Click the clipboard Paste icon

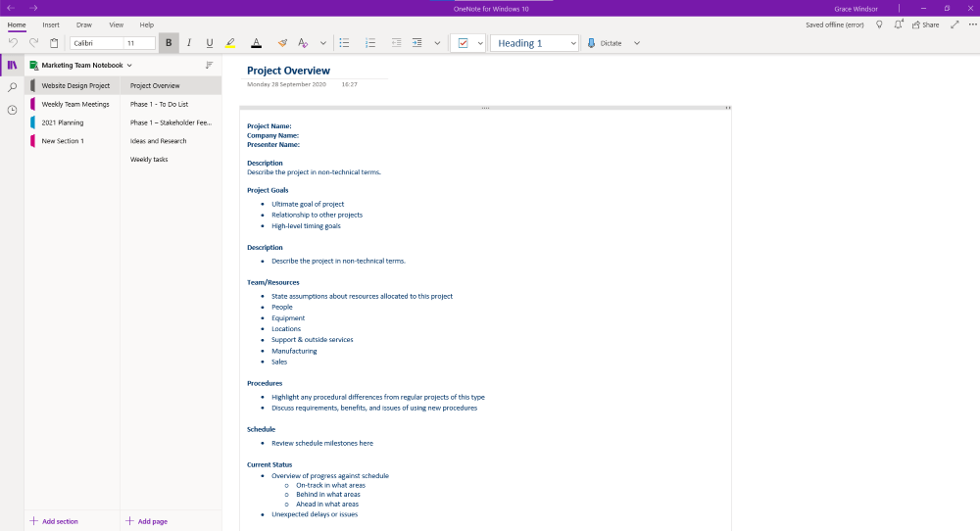[54, 43]
